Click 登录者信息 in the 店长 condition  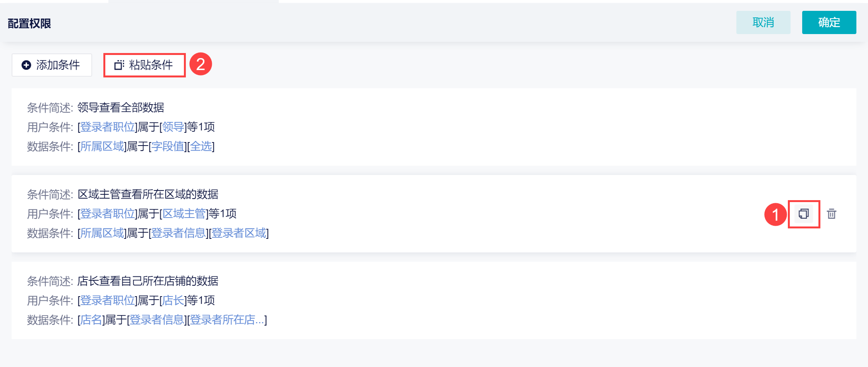point(156,320)
